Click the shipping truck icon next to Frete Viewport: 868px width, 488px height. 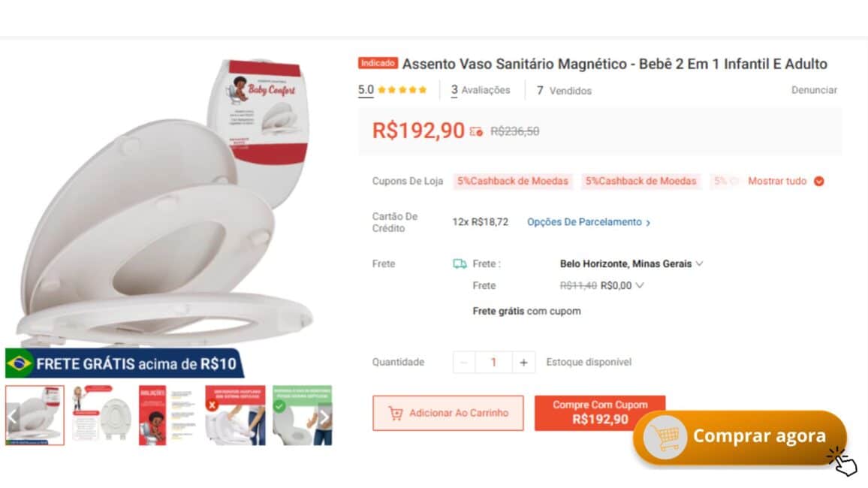tap(460, 264)
